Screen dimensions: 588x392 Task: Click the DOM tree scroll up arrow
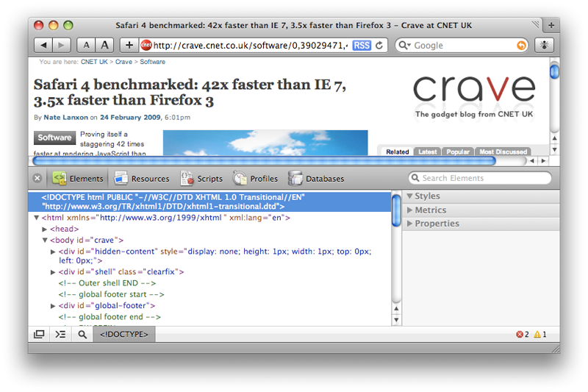396,309
